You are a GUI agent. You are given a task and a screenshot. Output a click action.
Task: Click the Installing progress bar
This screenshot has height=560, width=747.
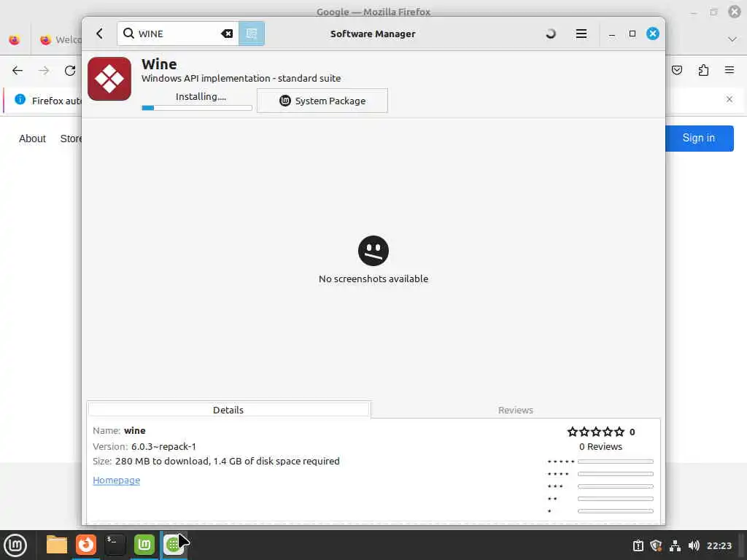(197, 108)
